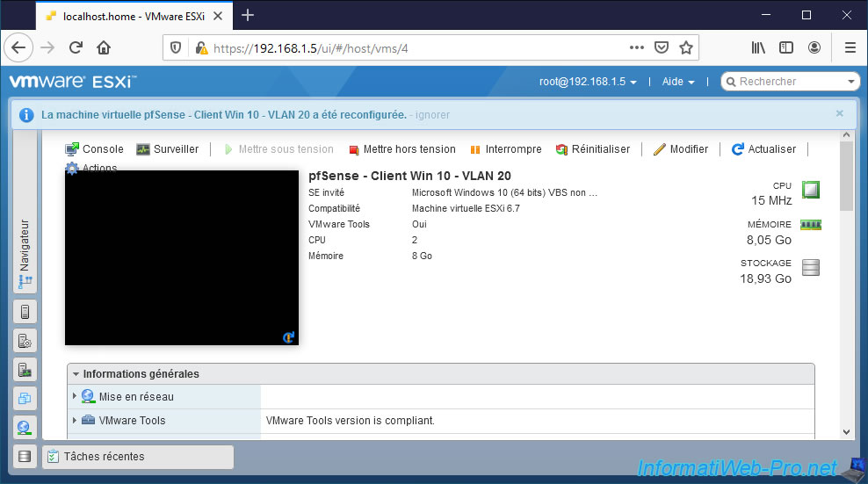Click the info icon in notification banner
This screenshot has height=484, width=868.
tap(26, 114)
